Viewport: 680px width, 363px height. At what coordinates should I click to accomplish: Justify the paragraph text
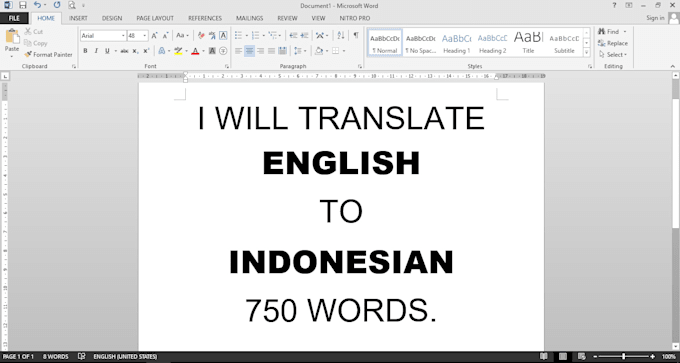271,51
